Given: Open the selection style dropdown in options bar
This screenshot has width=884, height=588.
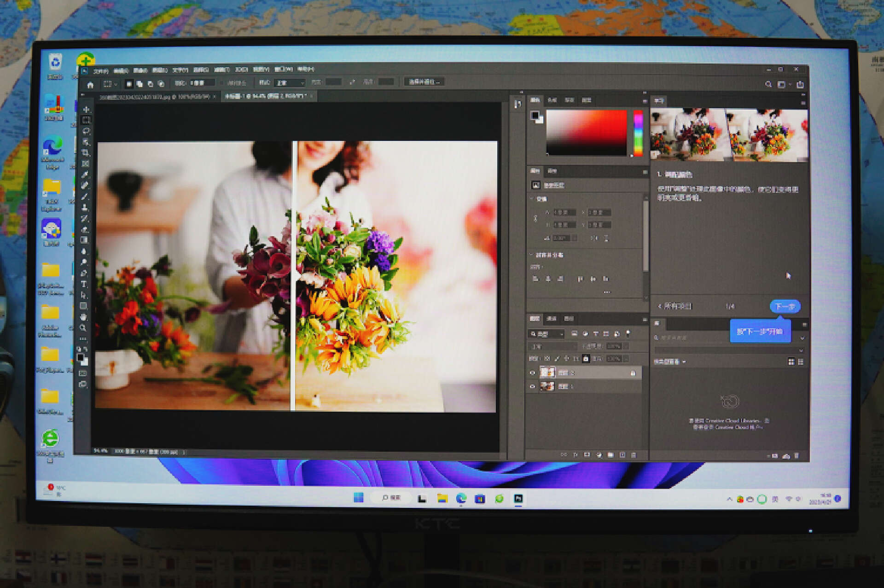Looking at the screenshot, I should (290, 83).
